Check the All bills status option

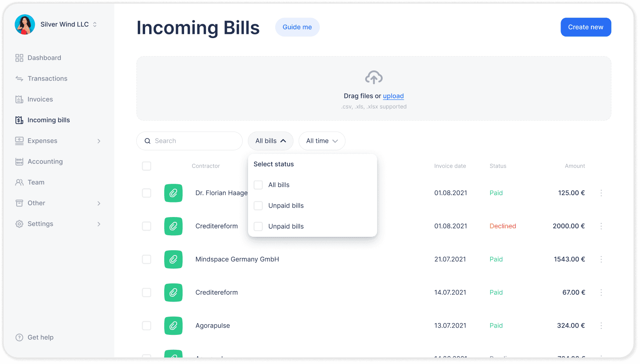(258, 185)
